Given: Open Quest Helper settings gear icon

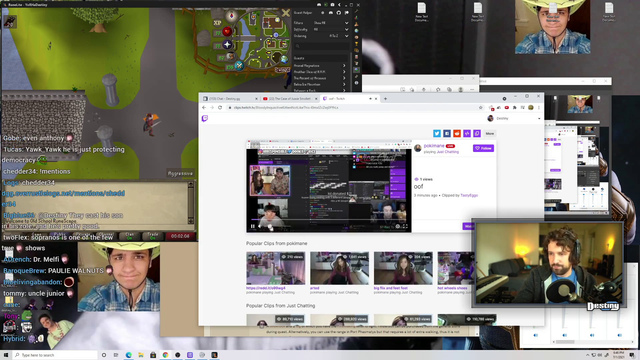Looking at the screenshot, I should [322, 13].
